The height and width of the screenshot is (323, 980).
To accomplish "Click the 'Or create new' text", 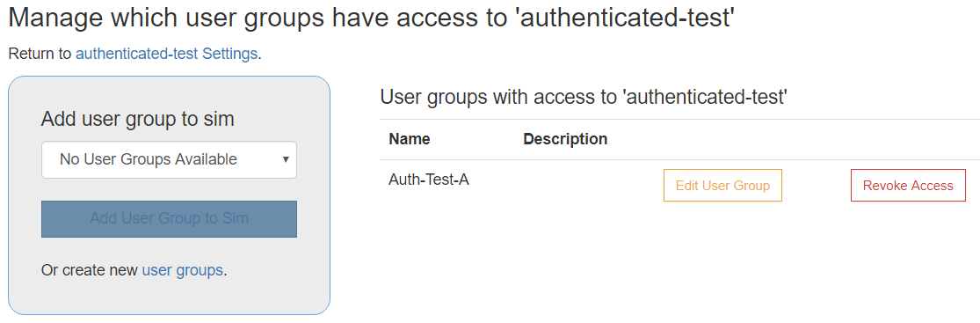I will (90, 270).
